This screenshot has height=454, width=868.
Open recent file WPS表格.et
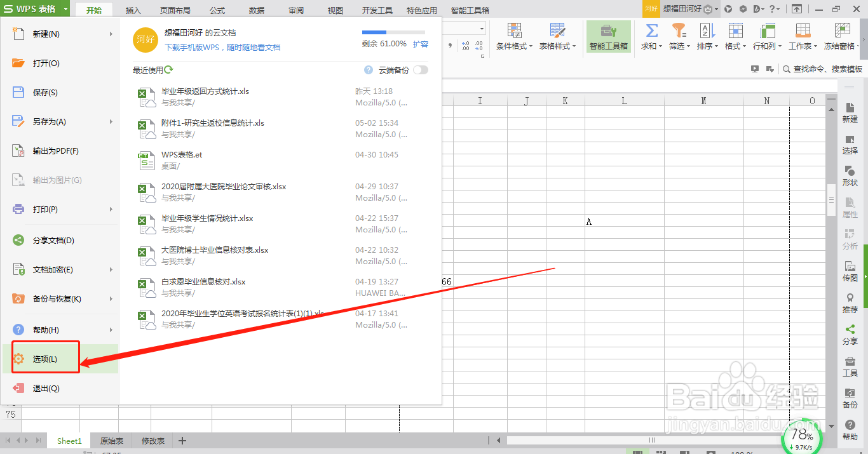[x=182, y=155]
